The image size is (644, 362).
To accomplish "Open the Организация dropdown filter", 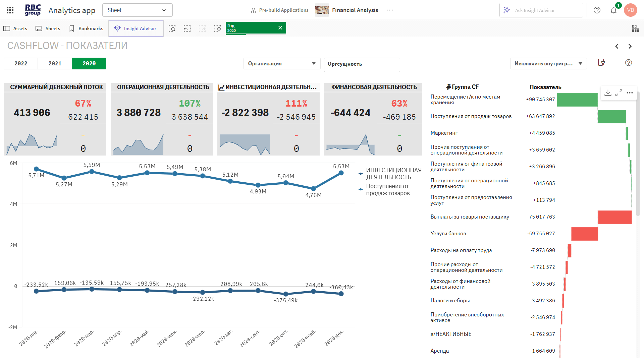I will click(x=282, y=63).
